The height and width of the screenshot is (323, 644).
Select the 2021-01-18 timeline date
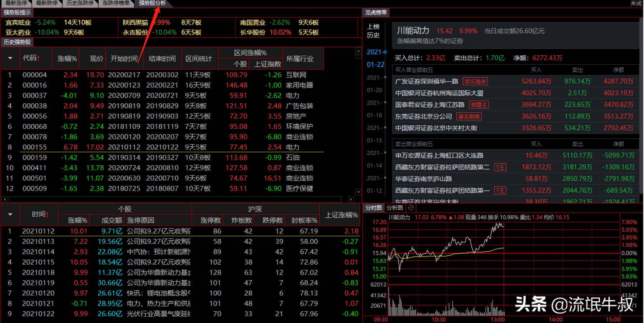pyautogui.click(x=374, y=109)
